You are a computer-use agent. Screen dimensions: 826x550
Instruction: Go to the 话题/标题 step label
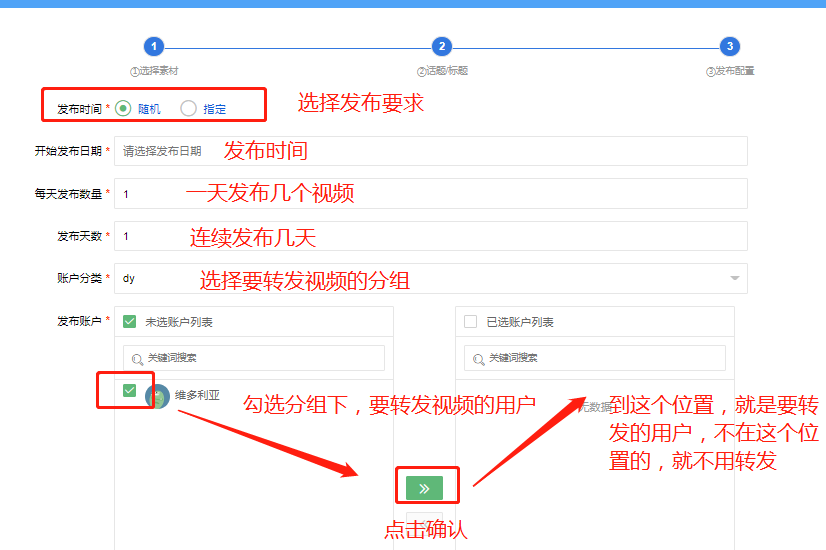442,71
